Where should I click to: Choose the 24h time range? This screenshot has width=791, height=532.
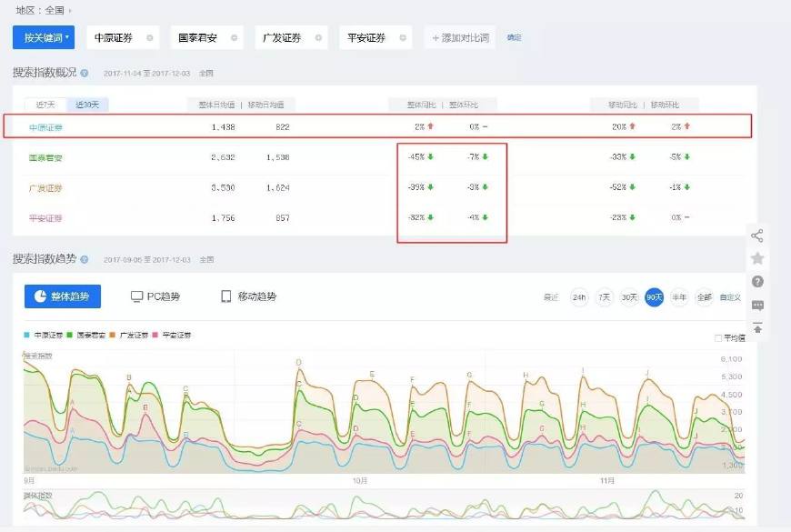[x=579, y=297]
